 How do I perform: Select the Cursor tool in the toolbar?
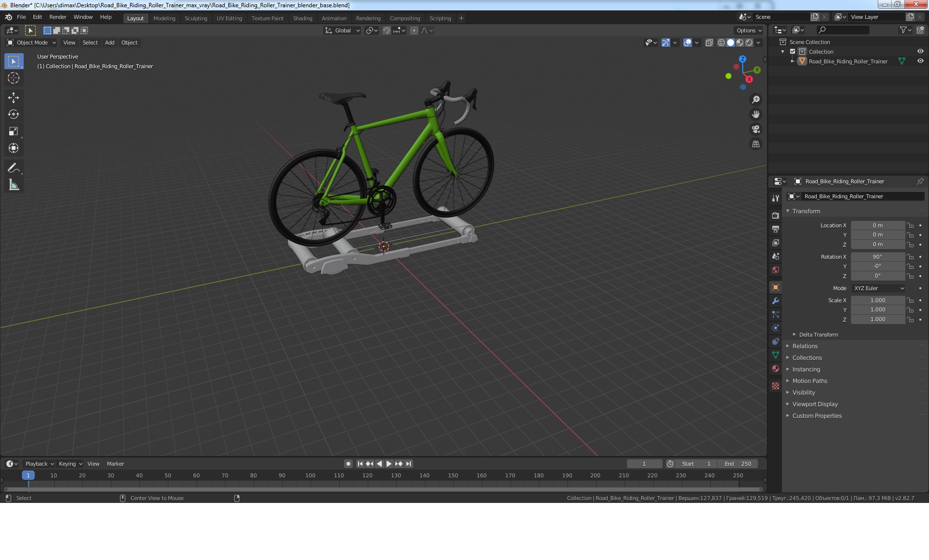[14, 78]
